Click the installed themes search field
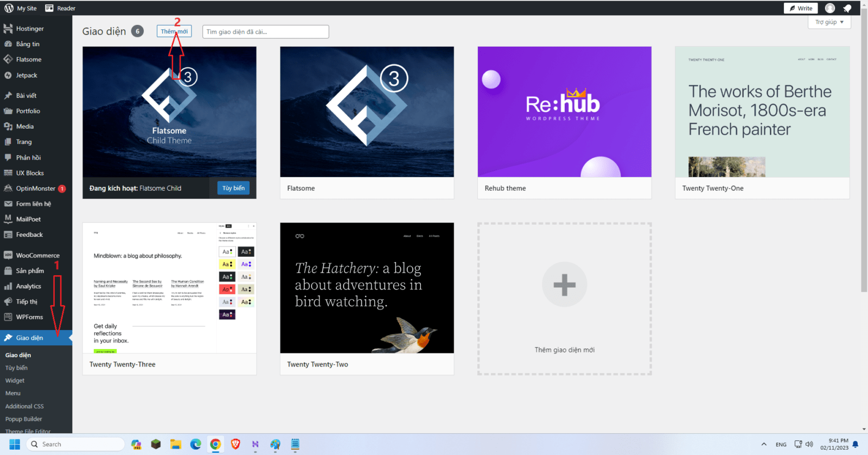This screenshot has height=455, width=868. (x=265, y=31)
